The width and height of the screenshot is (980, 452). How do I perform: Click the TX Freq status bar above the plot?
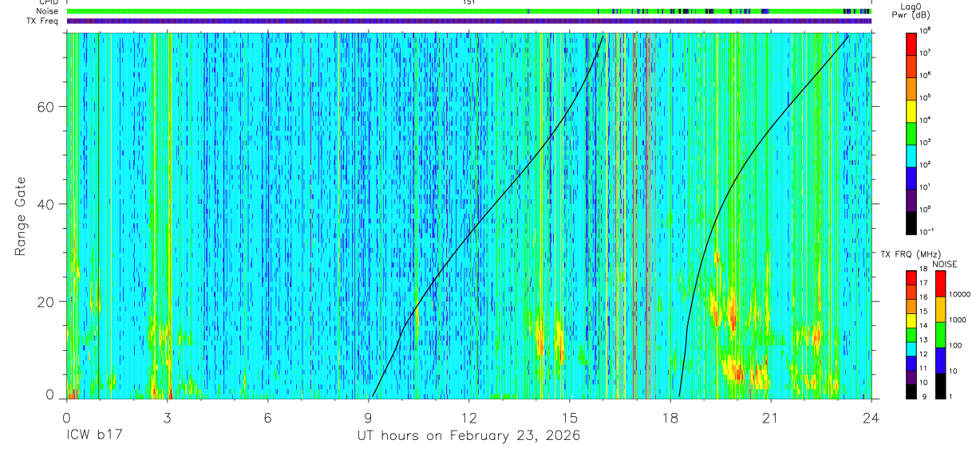[x=469, y=21]
